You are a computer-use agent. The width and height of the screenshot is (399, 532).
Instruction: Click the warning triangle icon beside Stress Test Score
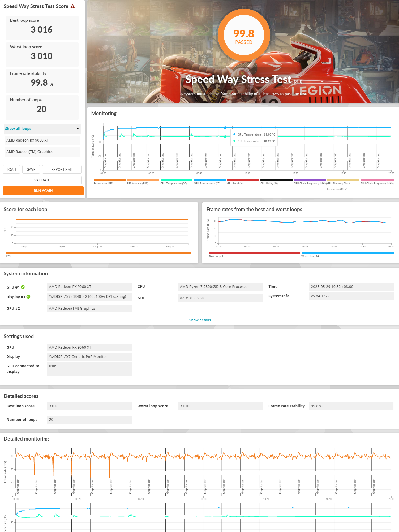pos(72,6)
